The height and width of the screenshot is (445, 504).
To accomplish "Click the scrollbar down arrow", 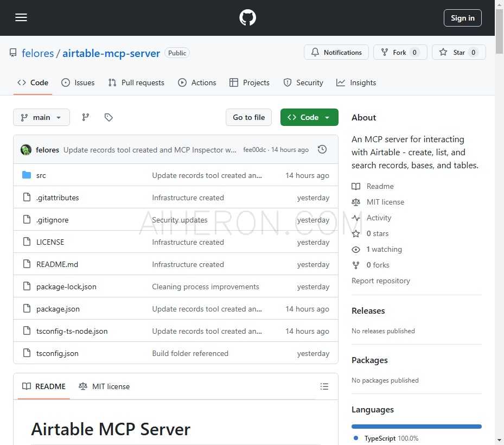I will 499,440.
